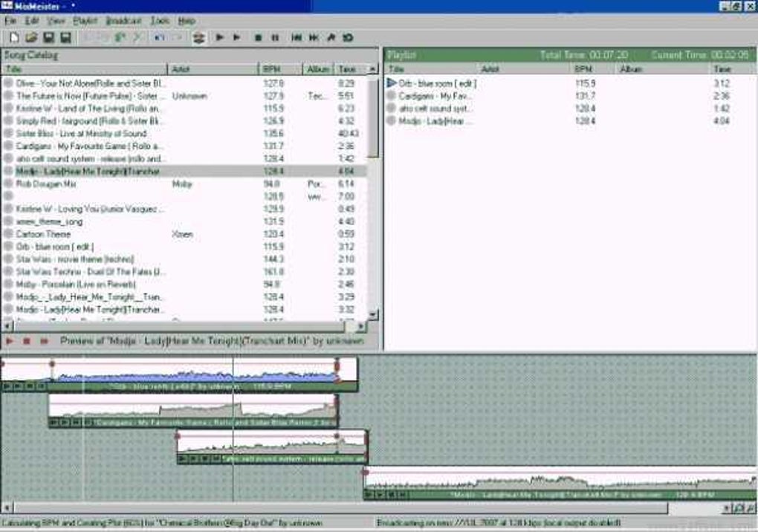
Task: Select Sister Bliss - Live at Ministry of Sound
Action: [184, 133]
